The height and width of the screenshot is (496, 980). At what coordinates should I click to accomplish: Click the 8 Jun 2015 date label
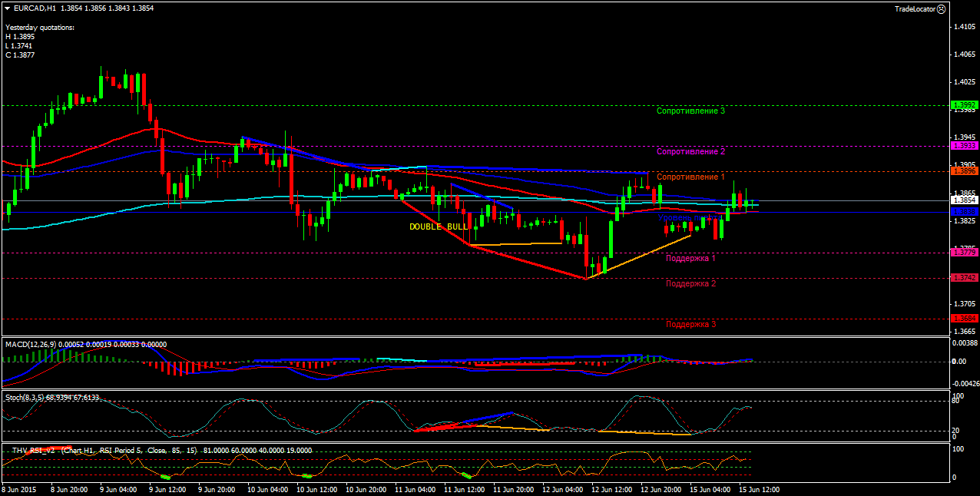18,489
